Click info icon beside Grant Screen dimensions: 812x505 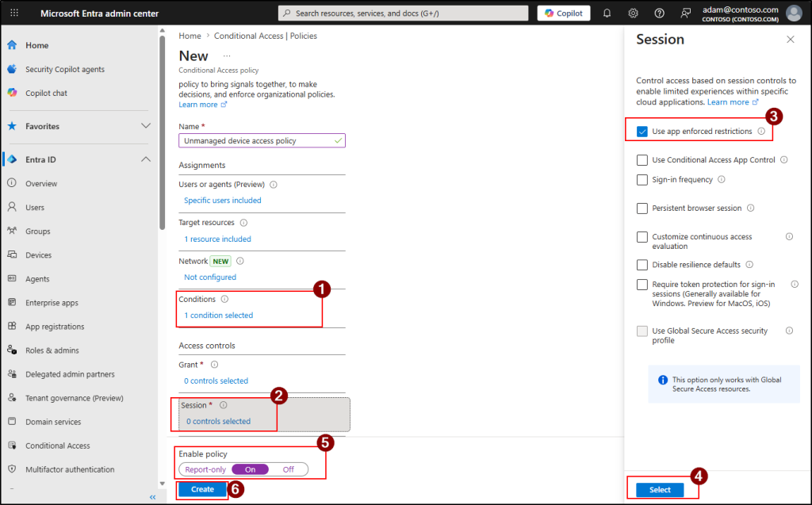pyautogui.click(x=214, y=365)
